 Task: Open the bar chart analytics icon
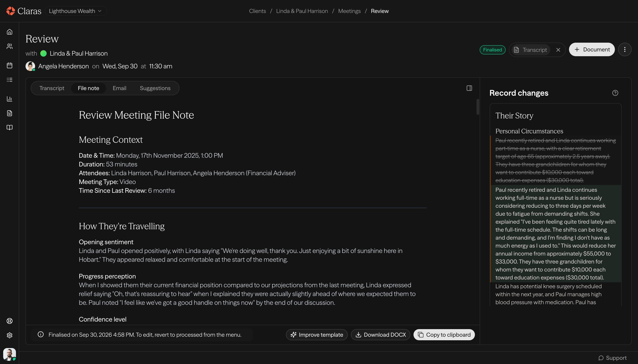[10, 99]
